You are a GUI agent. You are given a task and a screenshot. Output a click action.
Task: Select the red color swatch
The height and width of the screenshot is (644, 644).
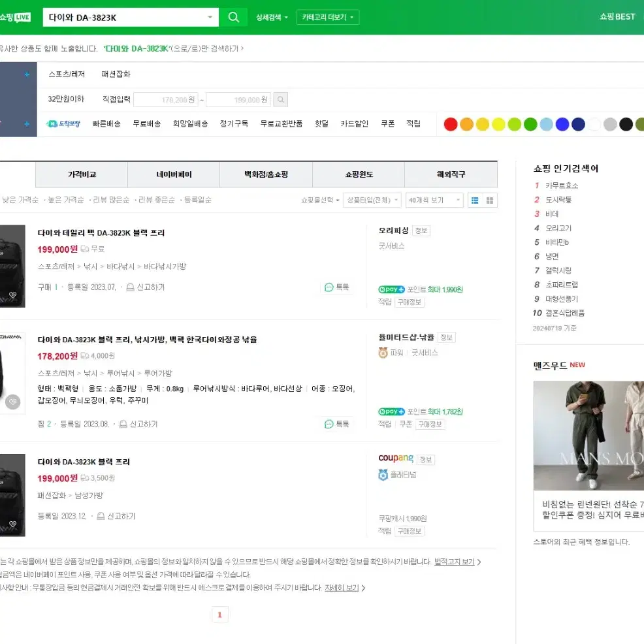click(x=451, y=124)
